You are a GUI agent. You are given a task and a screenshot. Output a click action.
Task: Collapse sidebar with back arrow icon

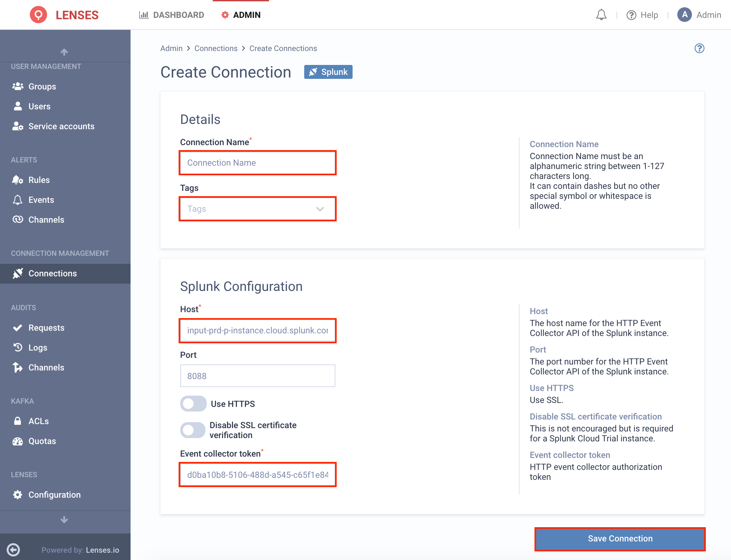[13, 550]
